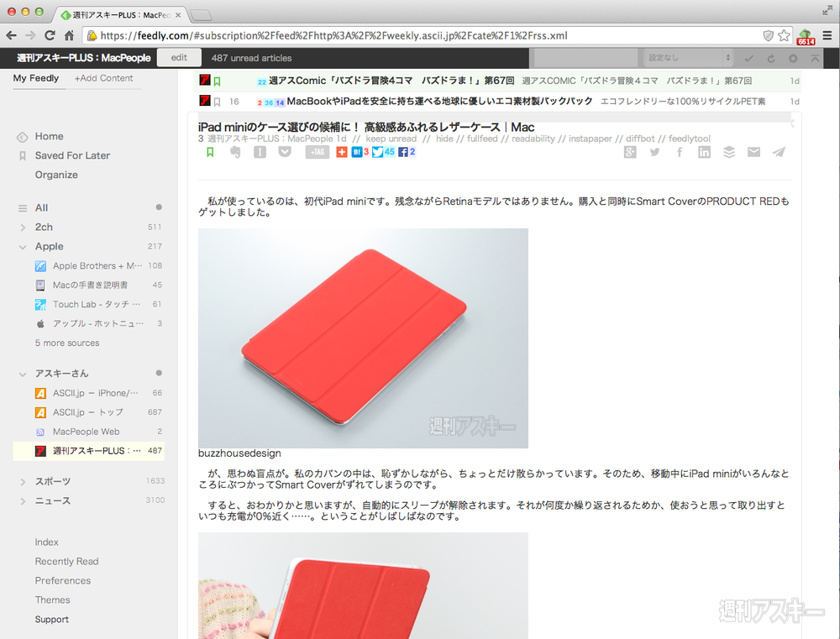Expand the スポーツ category
The width and height of the screenshot is (840, 639).
(23, 481)
